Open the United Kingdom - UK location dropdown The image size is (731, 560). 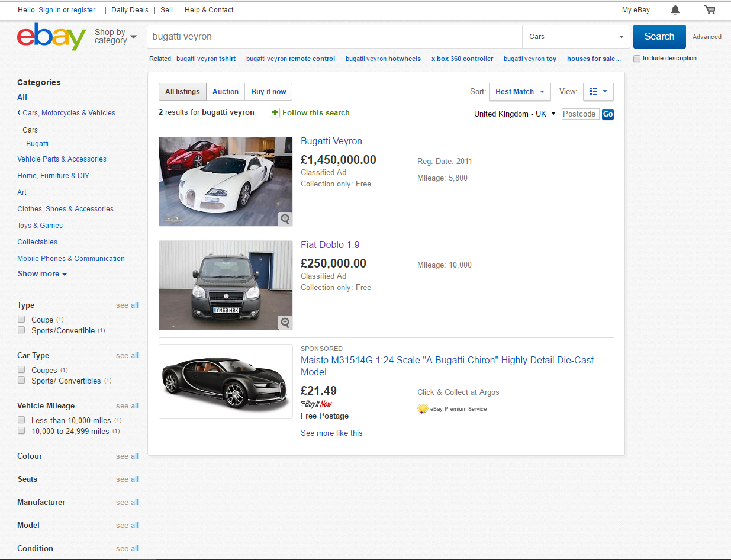515,114
